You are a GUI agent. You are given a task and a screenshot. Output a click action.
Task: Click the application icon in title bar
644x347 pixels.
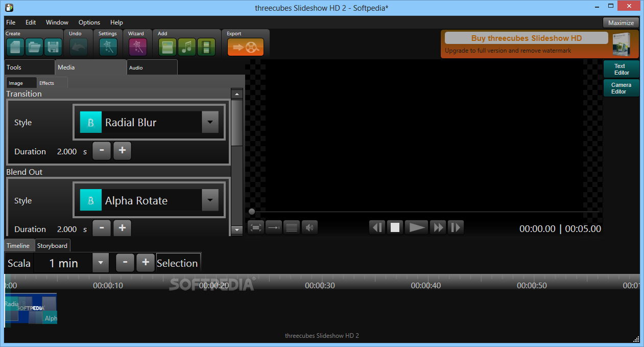point(9,8)
